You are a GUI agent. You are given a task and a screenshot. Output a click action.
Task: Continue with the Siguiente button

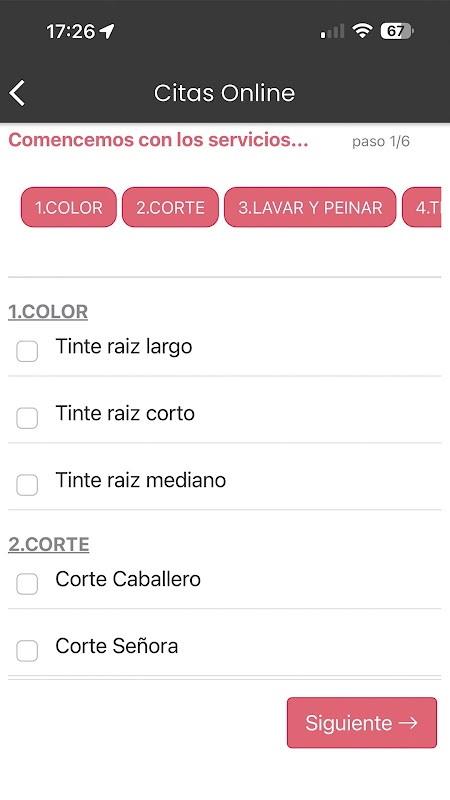pyautogui.click(x=362, y=722)
